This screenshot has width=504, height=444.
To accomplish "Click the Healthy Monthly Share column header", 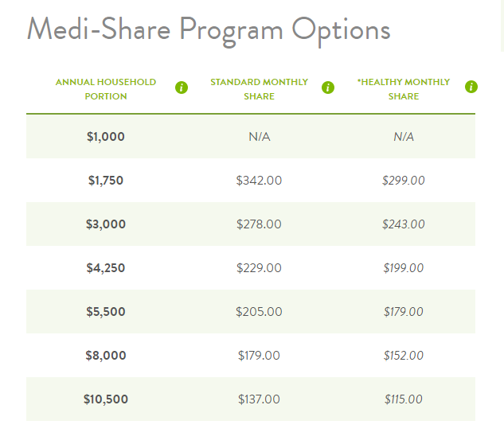I will (403, 89).
